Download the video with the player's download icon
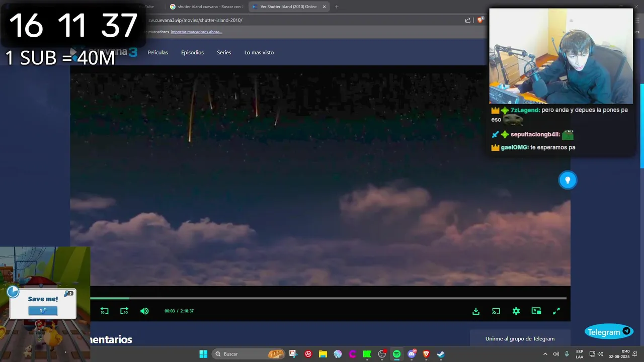Screen dimensions: 644x362 (476, 311)
